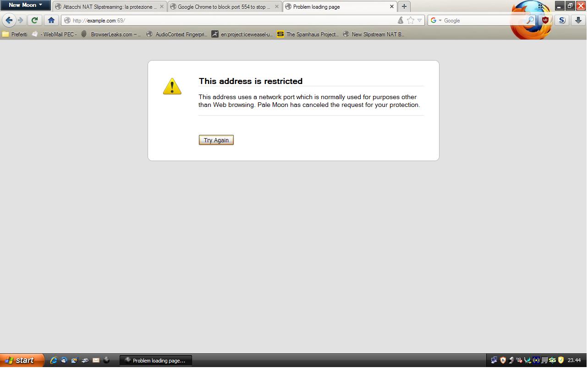Click the Try Again button
The image size is (588, 368).
click(216, 140)
